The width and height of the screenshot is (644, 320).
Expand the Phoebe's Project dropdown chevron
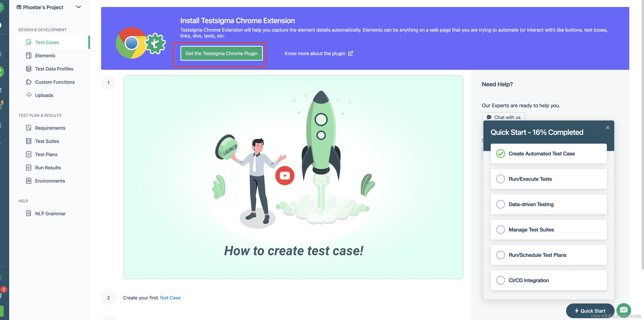tap(78, 7)
